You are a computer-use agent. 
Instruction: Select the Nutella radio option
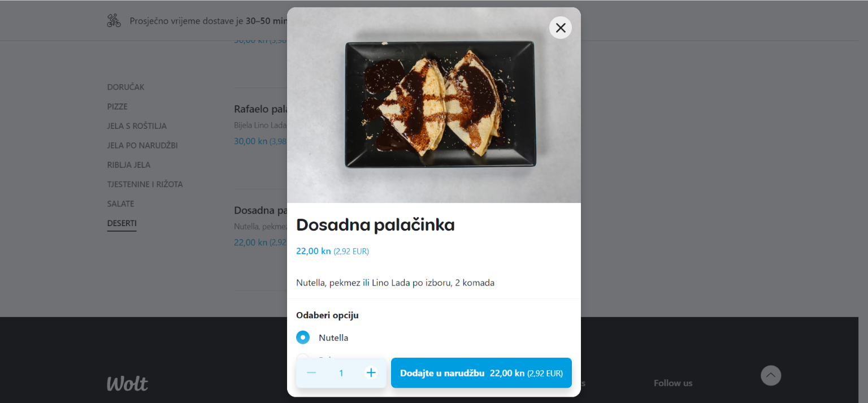click(303, 337)
